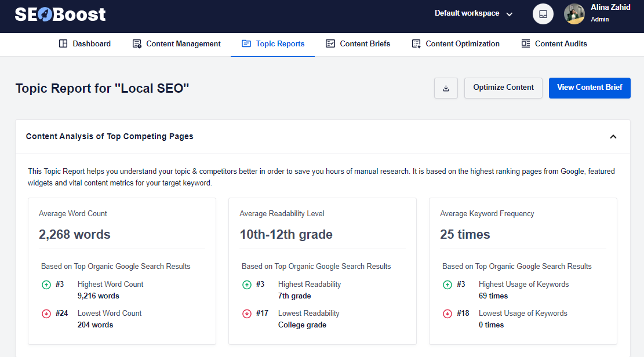Collapse the Content Analysis section chevron
Screen dimensions: 644x357
pos(613,137)
